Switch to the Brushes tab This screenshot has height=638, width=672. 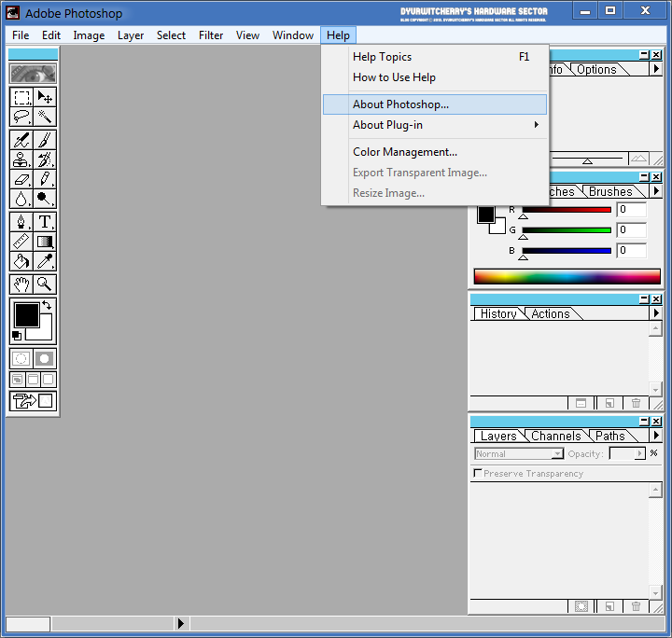pyautogui.click(x=610, y=191)
